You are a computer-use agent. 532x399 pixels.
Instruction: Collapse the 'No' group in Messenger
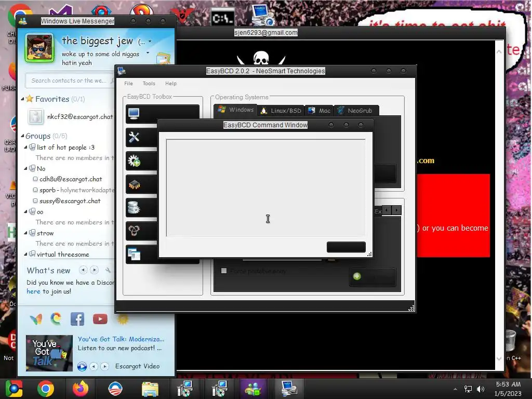25,168
